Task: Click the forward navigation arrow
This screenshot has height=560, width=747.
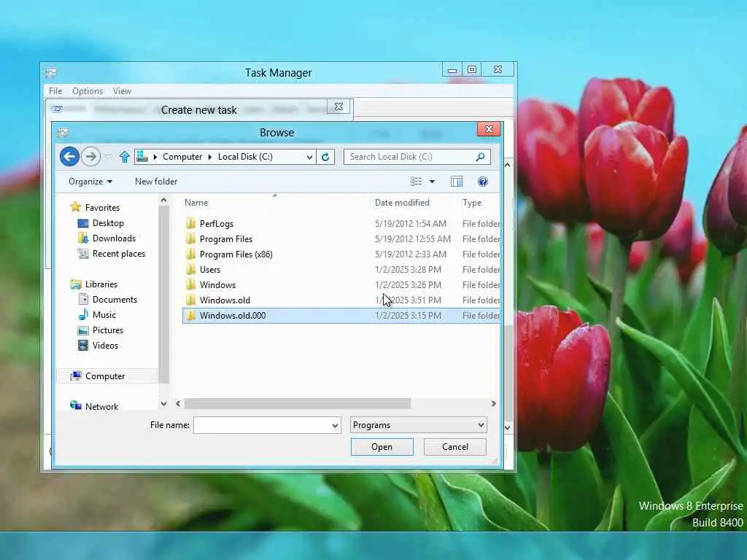Action: [x=90, y=156]
